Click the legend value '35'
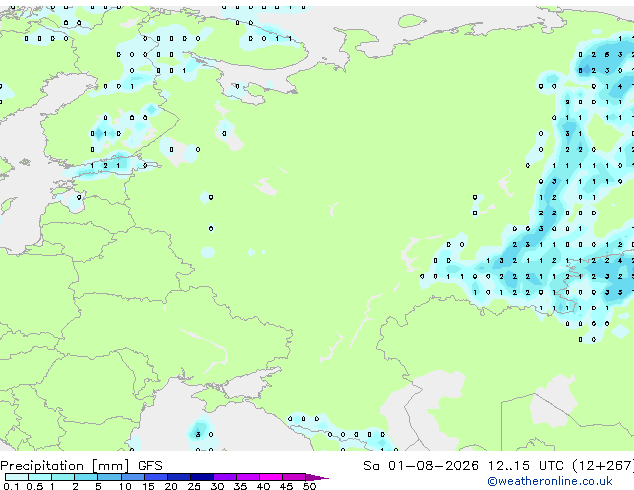This screenshot has height=490, width=634. (x=240, y=486)
